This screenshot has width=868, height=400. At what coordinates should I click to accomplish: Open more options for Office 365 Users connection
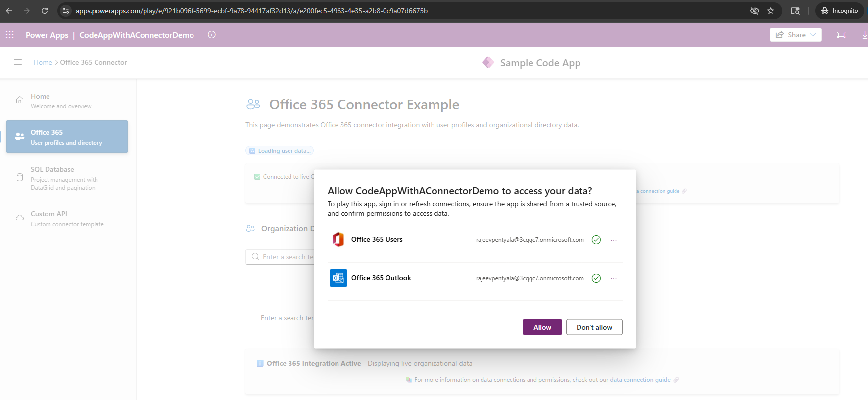[614, 240]
